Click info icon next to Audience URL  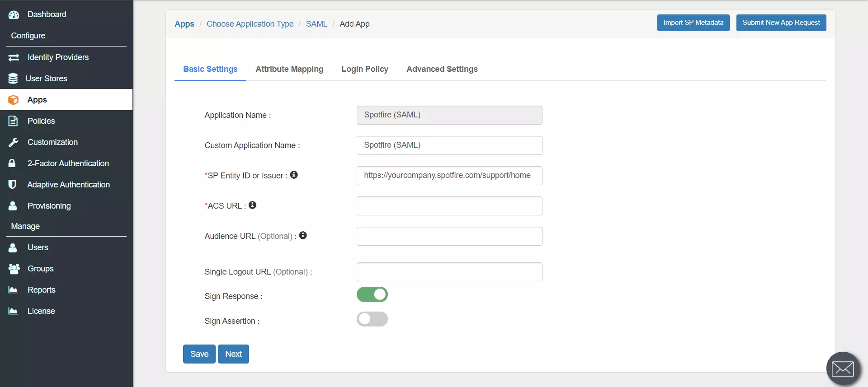click(303, 235)
